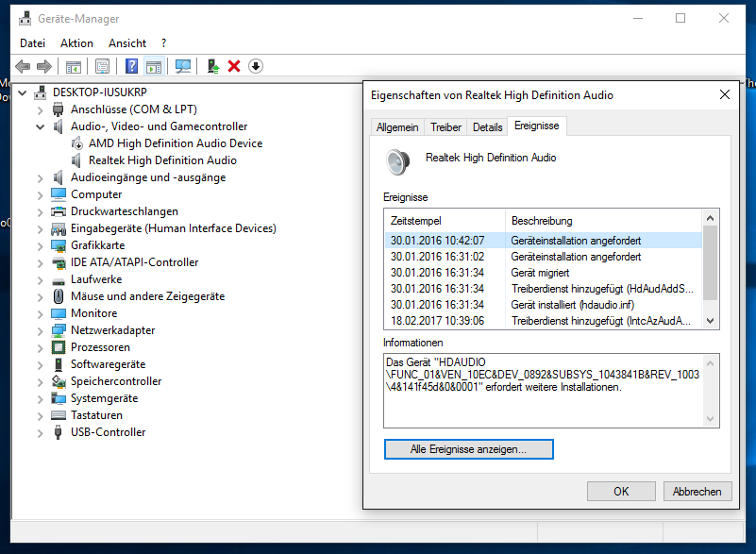Expand the Computer node chevron

click(x=40, y=194)
